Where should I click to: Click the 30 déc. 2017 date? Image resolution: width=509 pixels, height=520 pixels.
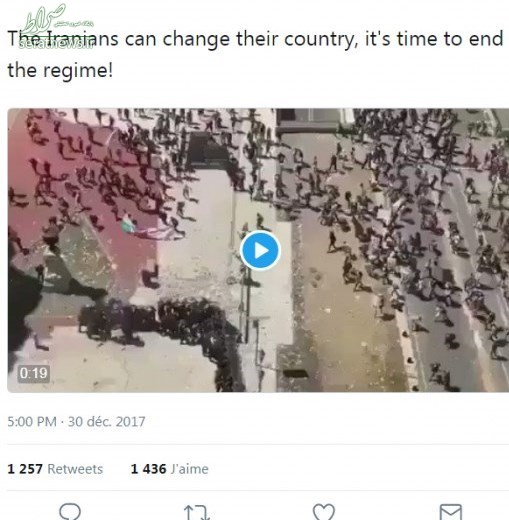(107, 422)
